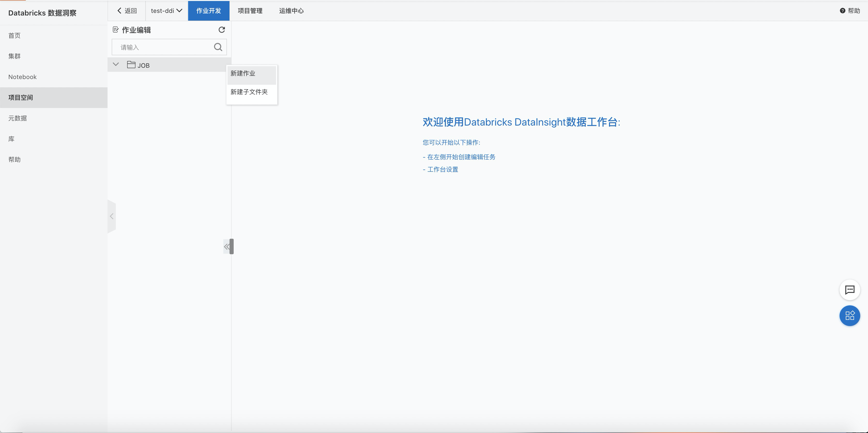This screenshot has height=433, width=868.
Task: Switch to the 运维中心 tab
Action: click(x=292, y=11)
